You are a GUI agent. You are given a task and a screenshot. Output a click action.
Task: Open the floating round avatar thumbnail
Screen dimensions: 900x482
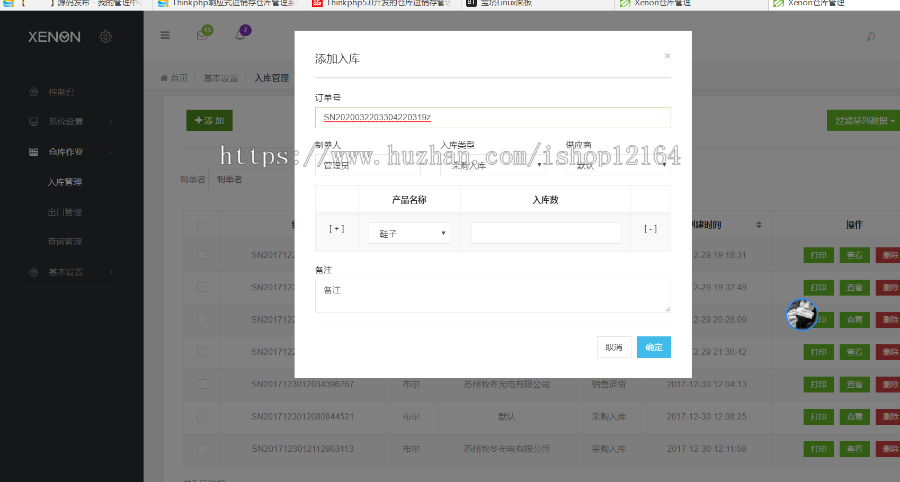tap(801, 314)
